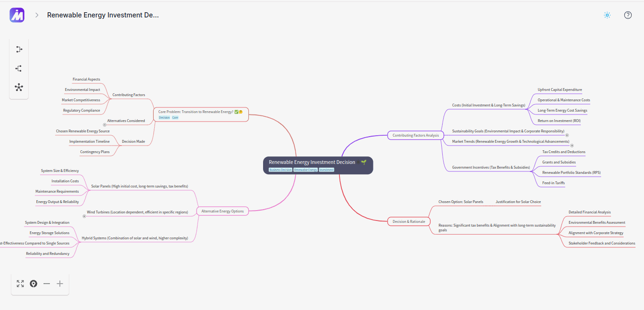Image resolution: width=644 pixels, height=310 pixels.
Task: Click the Environmental Impact node
Action: point(83,90)
